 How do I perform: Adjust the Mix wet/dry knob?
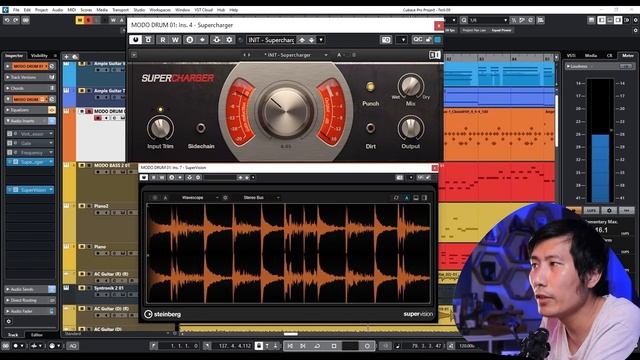pyautogui.click(x=411, y=85)
